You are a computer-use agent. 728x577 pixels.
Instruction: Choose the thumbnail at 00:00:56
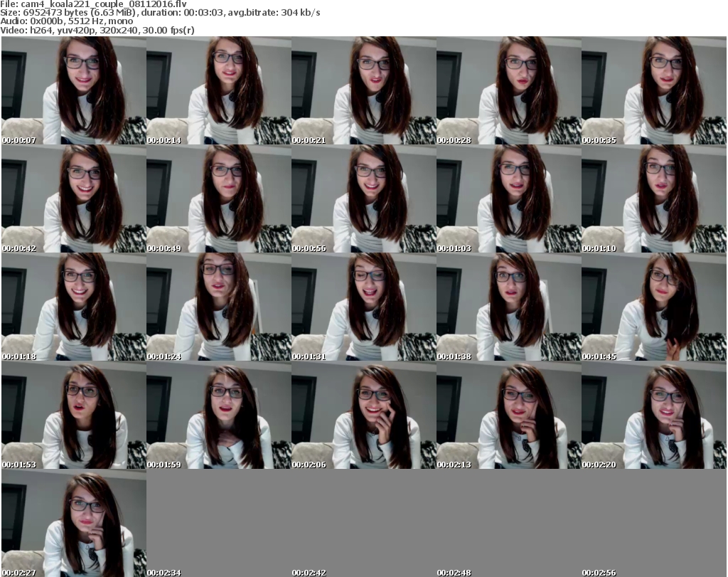tap(363, 198)
